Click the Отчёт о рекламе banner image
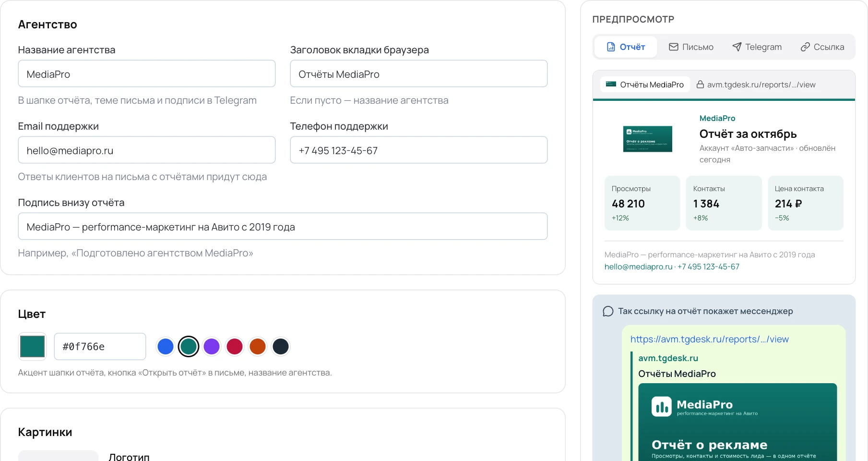 pos(737,422)
